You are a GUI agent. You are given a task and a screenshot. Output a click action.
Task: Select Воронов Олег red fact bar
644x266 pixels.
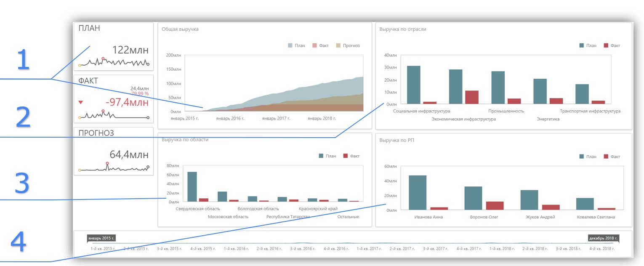point(495,205)
